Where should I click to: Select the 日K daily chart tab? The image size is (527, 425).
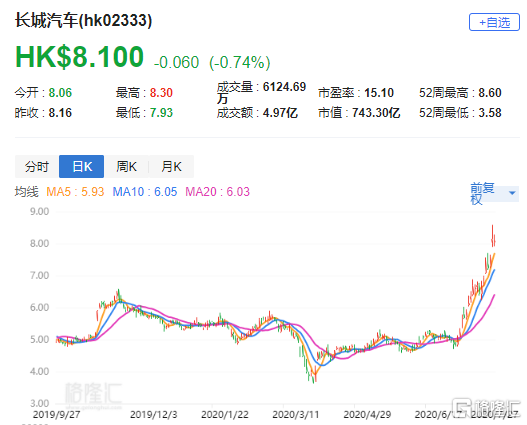tap(82, 167)
